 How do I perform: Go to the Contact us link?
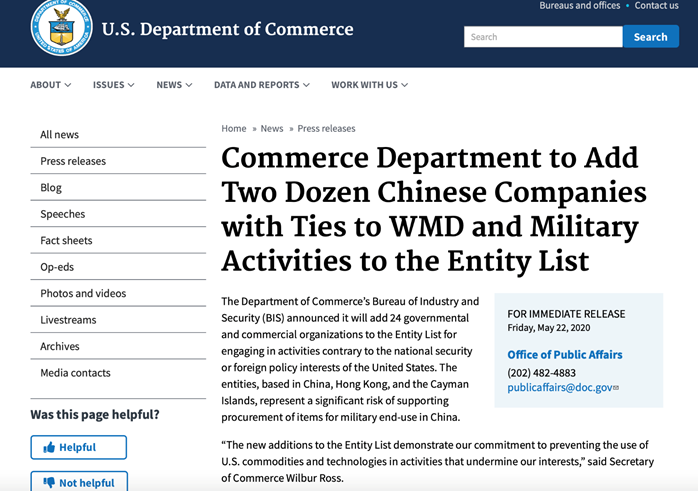(656, 6)
